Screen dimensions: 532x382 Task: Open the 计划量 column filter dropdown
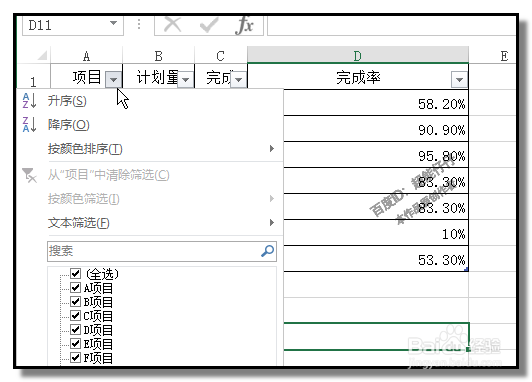coord(185,80)
